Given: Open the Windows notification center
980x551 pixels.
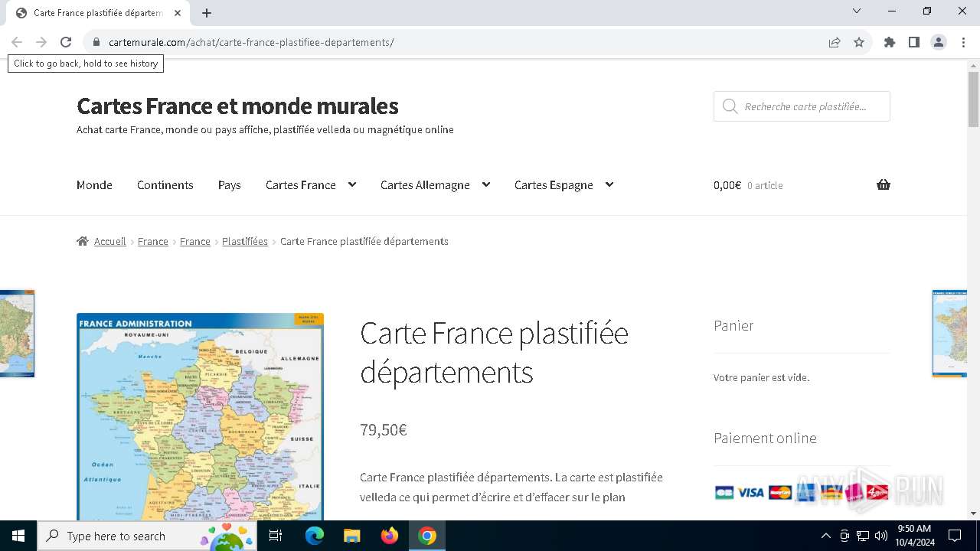Looking at the screenshot, I should click(955, 536).
